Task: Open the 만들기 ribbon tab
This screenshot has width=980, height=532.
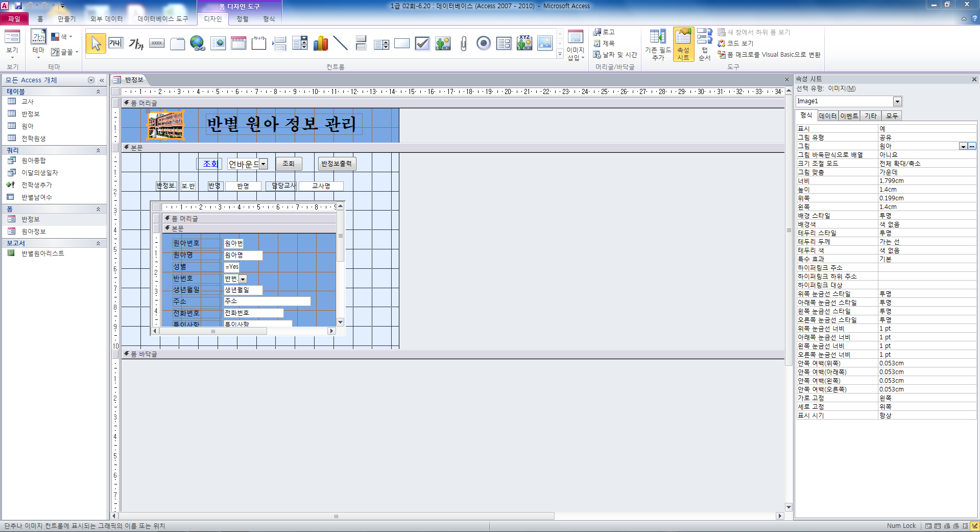Action: click(x=66, y=19)
